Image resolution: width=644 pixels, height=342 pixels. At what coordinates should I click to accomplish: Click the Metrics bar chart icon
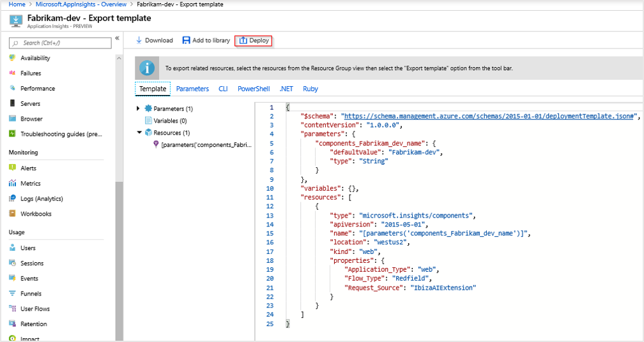pyautogui.click(x=11, y=184)
